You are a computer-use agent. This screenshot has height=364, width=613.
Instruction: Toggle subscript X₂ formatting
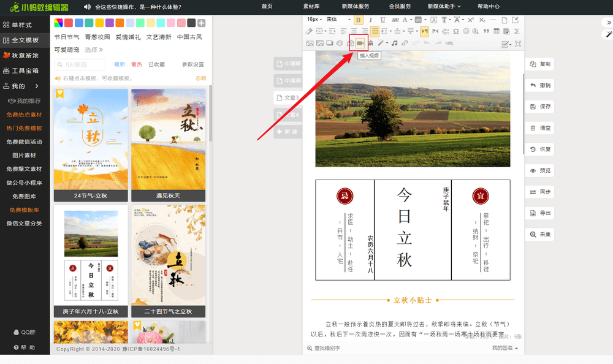click(482, 20)
